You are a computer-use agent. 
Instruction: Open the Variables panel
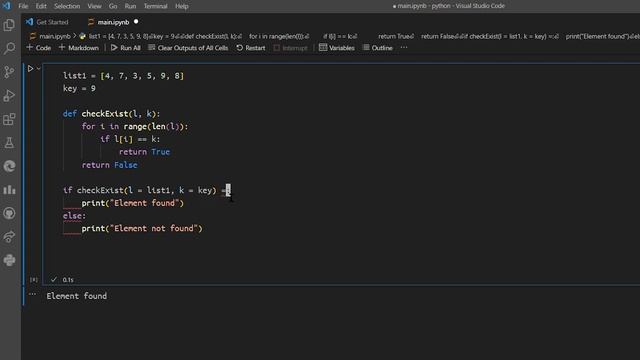pos(337,48)
